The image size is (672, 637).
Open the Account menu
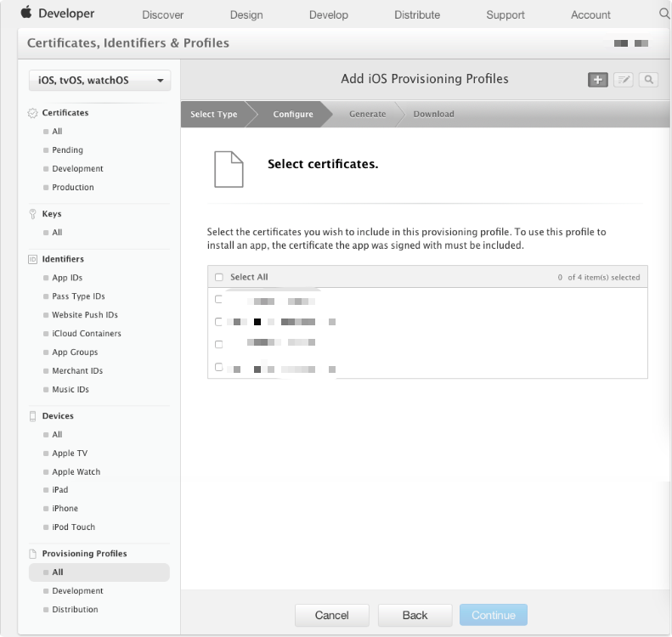coord(590,15)
